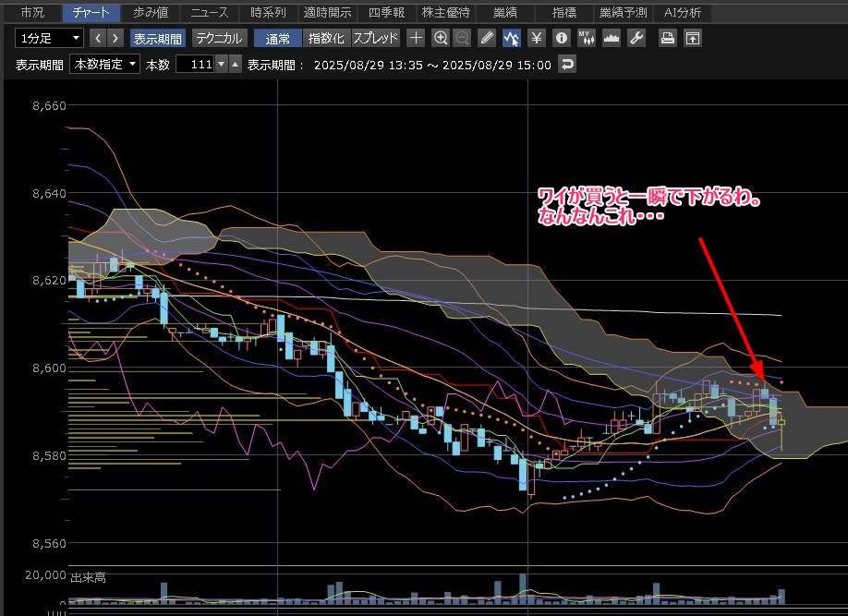Click the zoom in magnifier icon
The image size is (848, 616).
[441, 38]
